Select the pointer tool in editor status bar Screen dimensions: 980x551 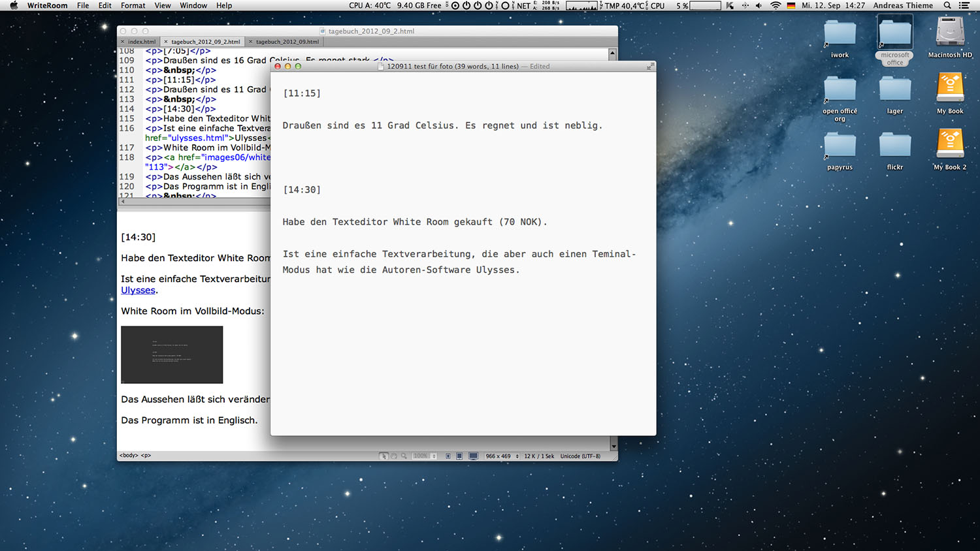(384, 456)
